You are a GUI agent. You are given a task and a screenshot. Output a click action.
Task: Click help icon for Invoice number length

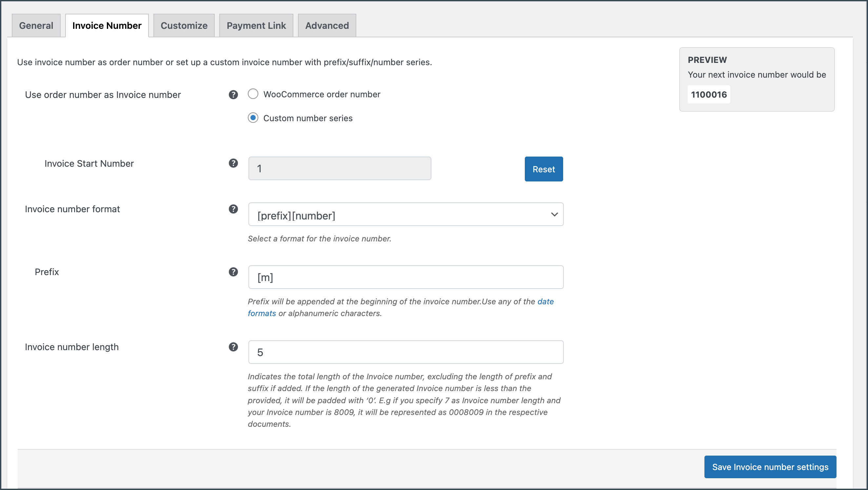point(233,347)
